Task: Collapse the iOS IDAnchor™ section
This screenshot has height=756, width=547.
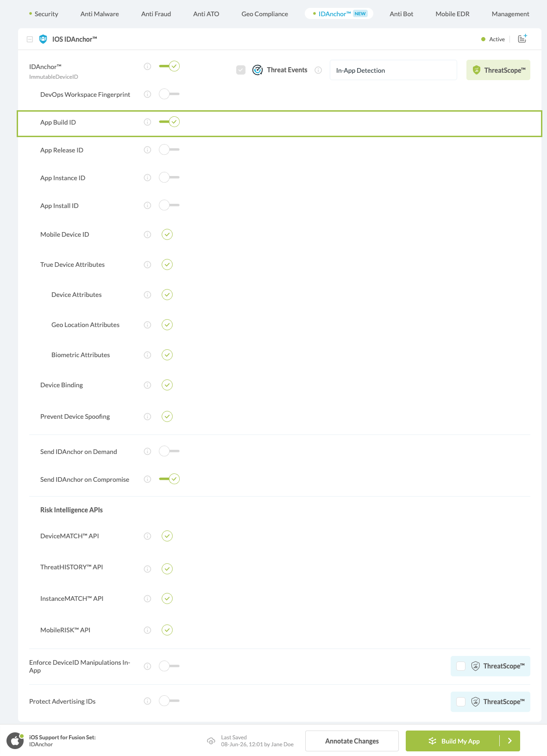Action: point(30,39)
